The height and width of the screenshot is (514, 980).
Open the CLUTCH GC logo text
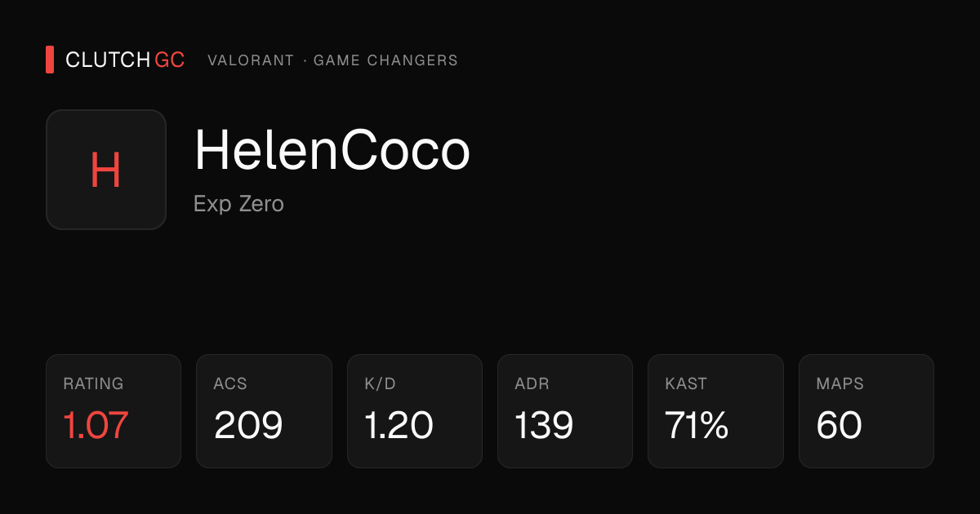click(125, 60)
